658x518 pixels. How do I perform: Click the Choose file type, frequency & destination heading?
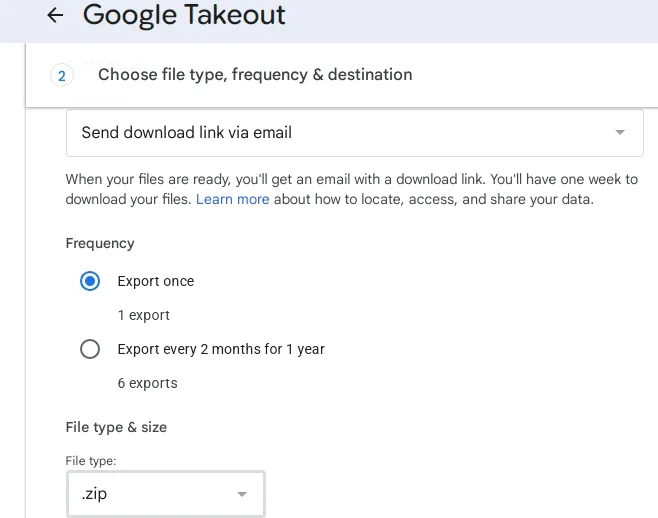coord(255,75)
